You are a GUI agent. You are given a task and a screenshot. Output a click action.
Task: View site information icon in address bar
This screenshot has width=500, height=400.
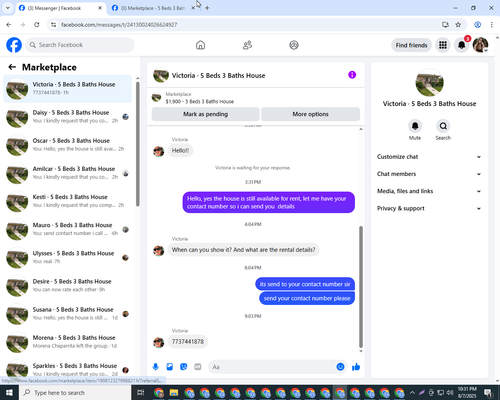pyautogui.click(x=53, y=24)
